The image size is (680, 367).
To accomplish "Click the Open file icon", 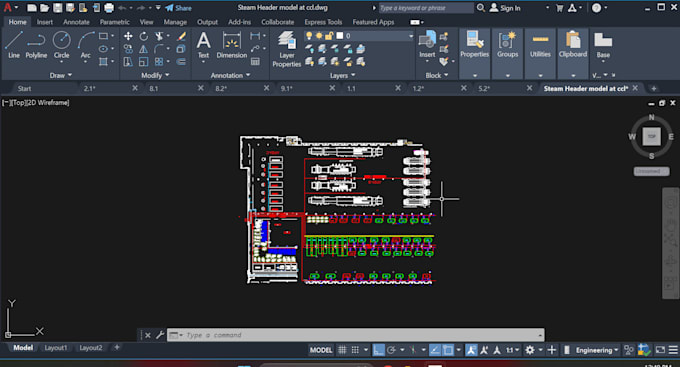I will click(45, 8).
